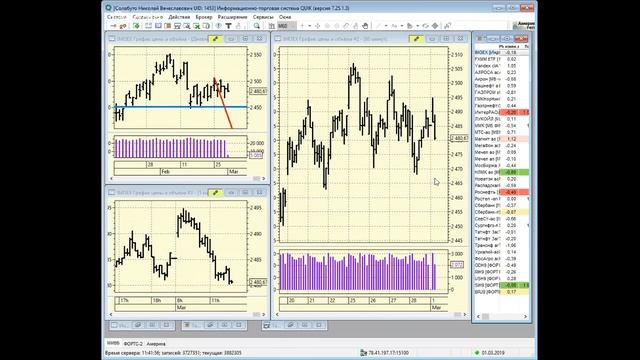Open the Система menu

[x=116, y=17]
